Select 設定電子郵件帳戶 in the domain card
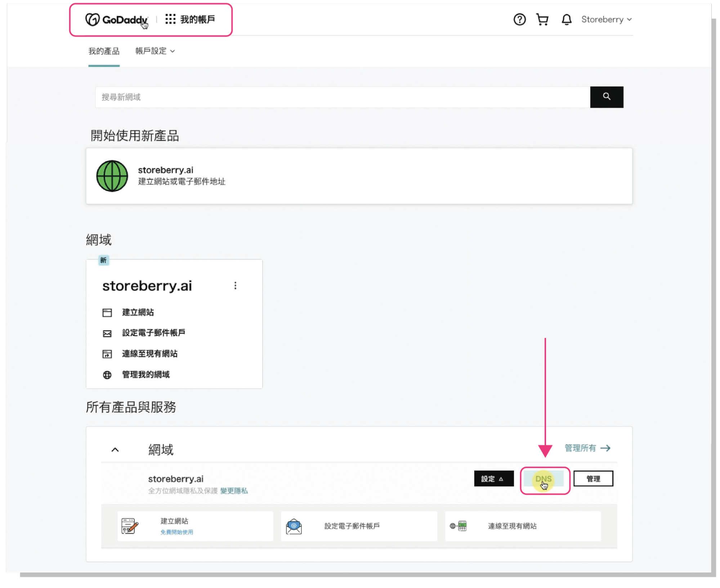 pyautogui.click(x=154, y=333)
